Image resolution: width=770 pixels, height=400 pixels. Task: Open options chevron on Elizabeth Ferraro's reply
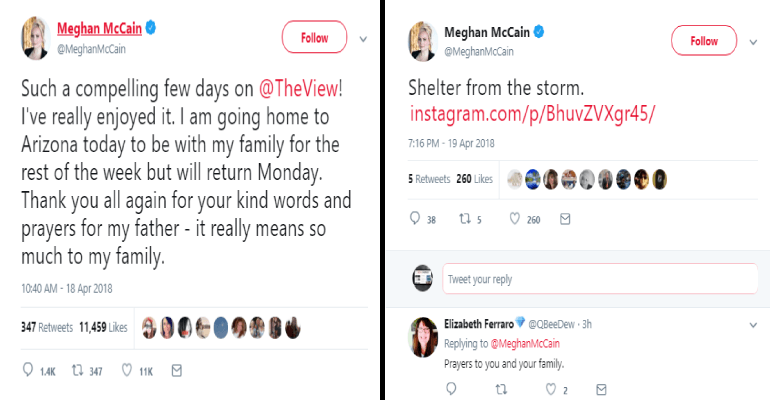click(x=753, y=325)
